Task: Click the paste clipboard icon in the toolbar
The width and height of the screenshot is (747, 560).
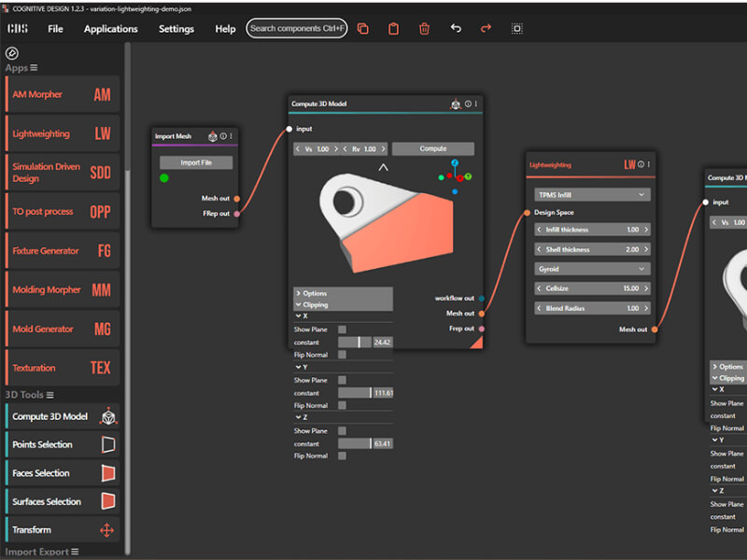Action: click(393, 29)
